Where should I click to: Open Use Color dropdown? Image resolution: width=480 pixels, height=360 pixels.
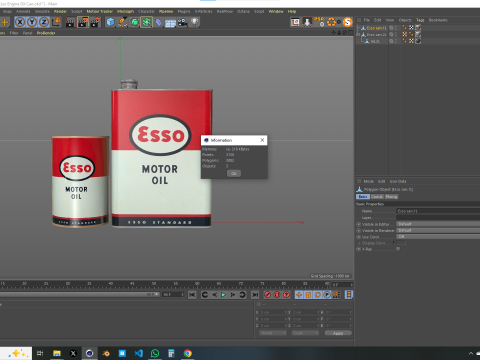point(438,237)
